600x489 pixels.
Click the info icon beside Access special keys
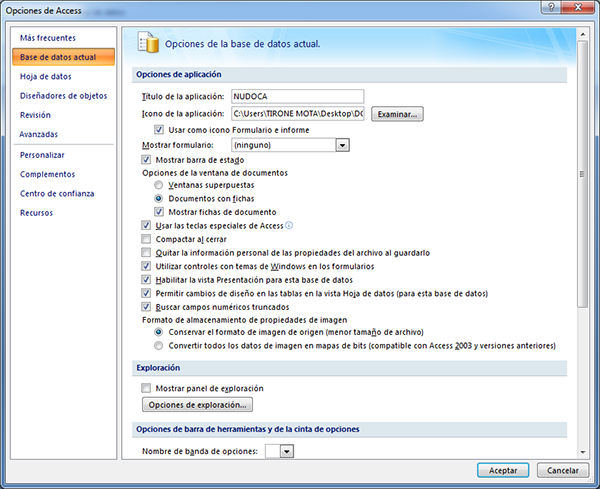[289, 225]
